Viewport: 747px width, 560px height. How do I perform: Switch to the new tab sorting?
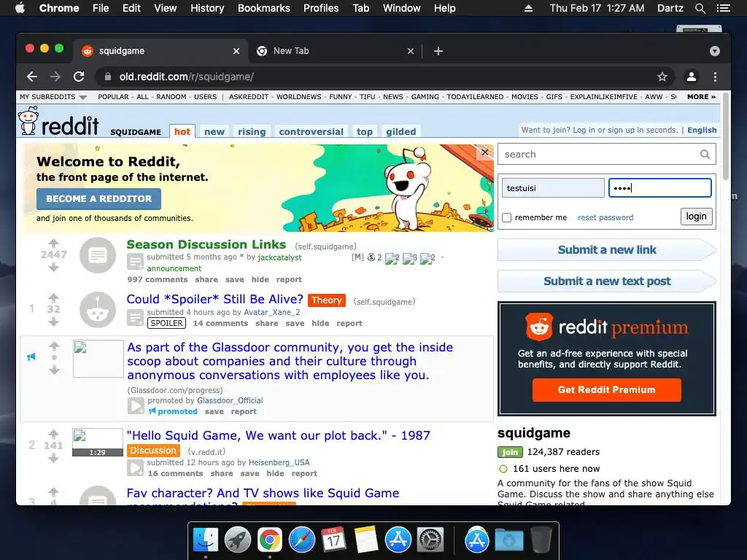(214, 131)
